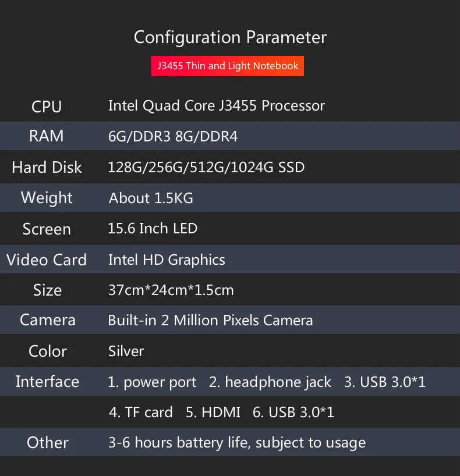Click the 3-6 hours battery life text
Viewport: 460px width, 476px height.
[x=179, y=443]
